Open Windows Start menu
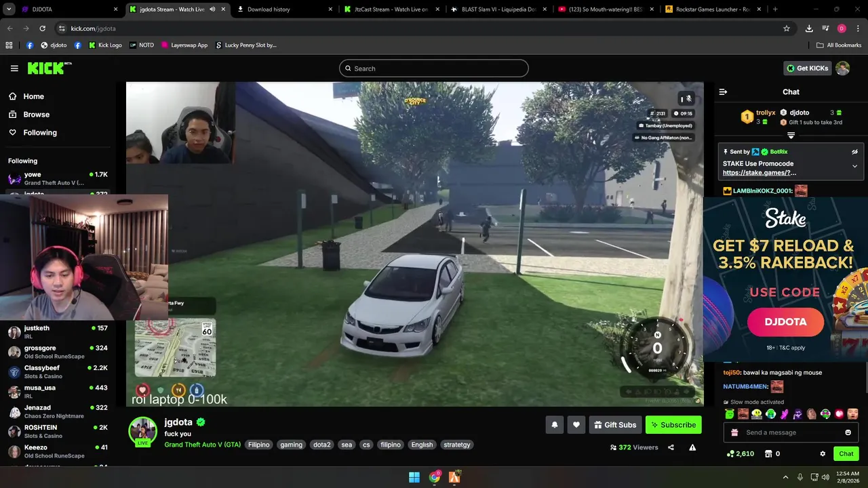The width and height of the screenshot is (868, 488). coord(414,477)
